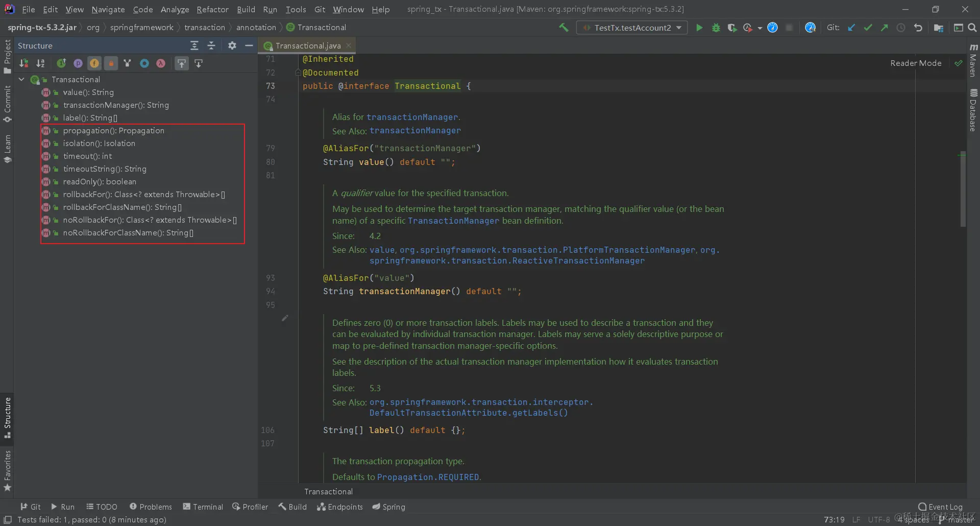Toggle tool window quick access in status bar corner

coord(8,520)
